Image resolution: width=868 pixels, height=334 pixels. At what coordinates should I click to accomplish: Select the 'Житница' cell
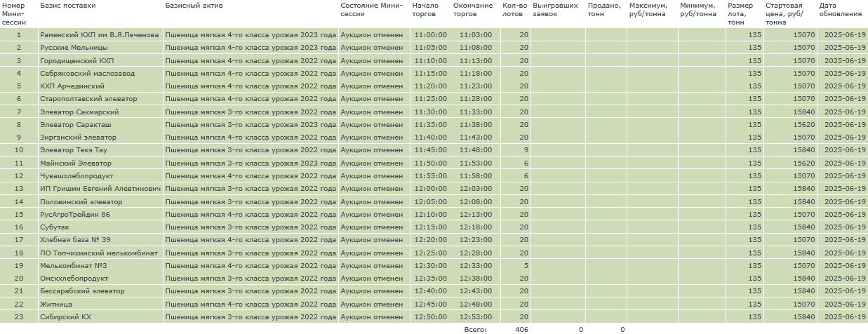pyautogui.click(x=100, y=304)
